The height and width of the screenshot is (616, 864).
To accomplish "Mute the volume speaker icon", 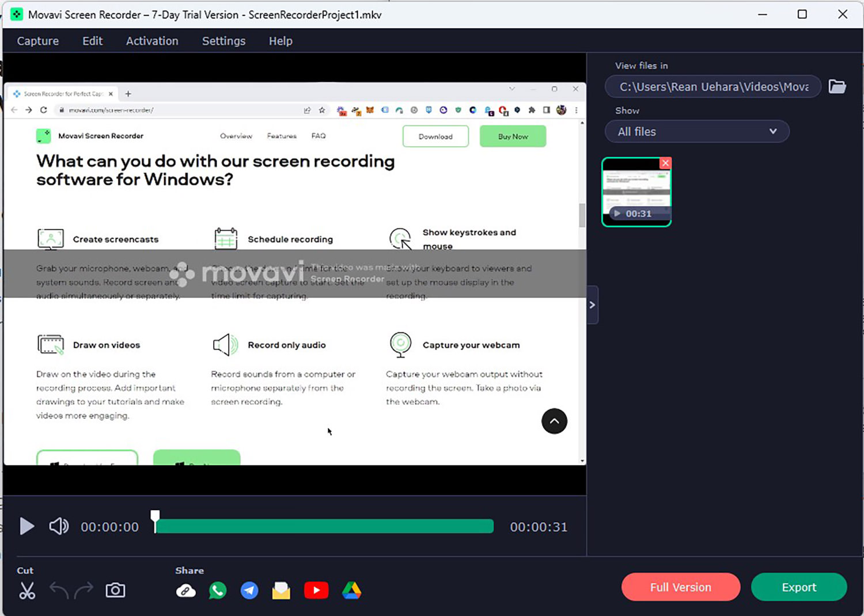I will (x=59, y=526).
